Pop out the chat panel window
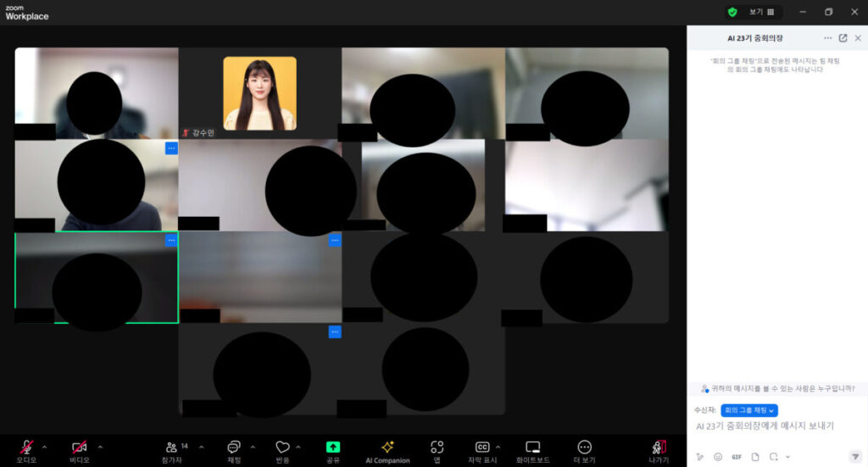Image resolution: width=868 pixels, height=467 pixels. coord(843,38)
